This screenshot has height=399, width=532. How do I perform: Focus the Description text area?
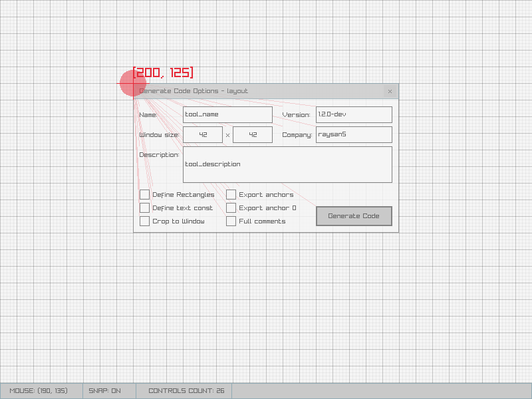(287, 164)
